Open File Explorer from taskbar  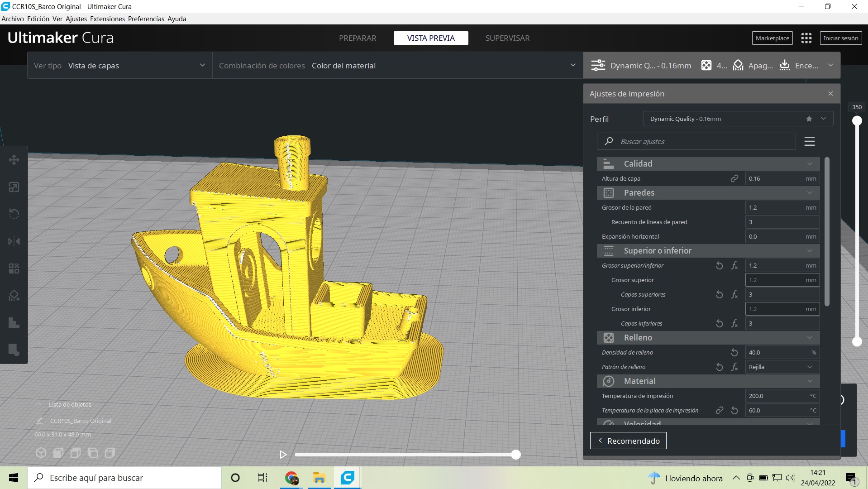(x=320, y=478)
